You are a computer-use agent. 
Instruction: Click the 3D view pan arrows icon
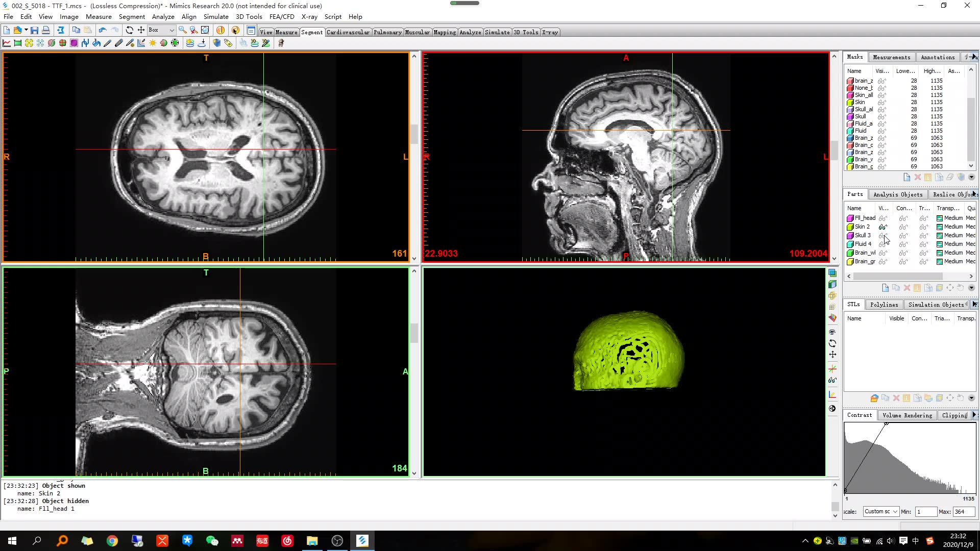pyautogui.click(x=832, y=355)
